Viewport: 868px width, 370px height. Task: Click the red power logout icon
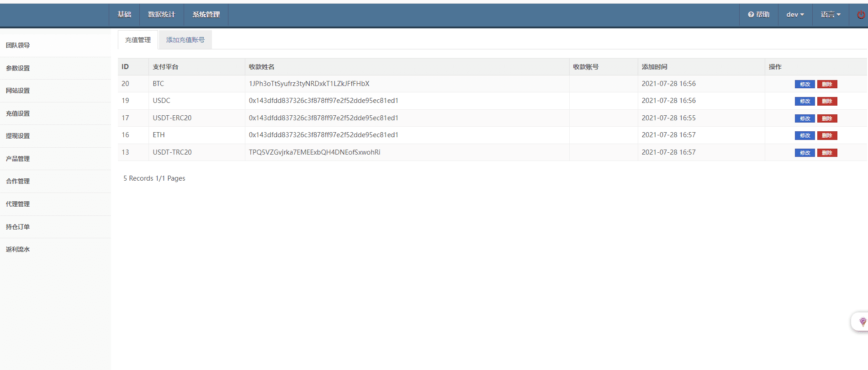tap(861, 15)
